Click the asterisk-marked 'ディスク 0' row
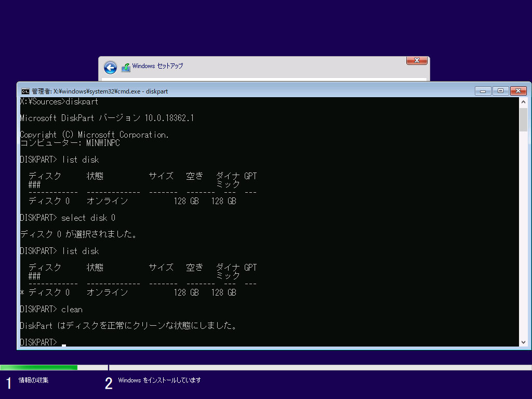 (128, 292)
